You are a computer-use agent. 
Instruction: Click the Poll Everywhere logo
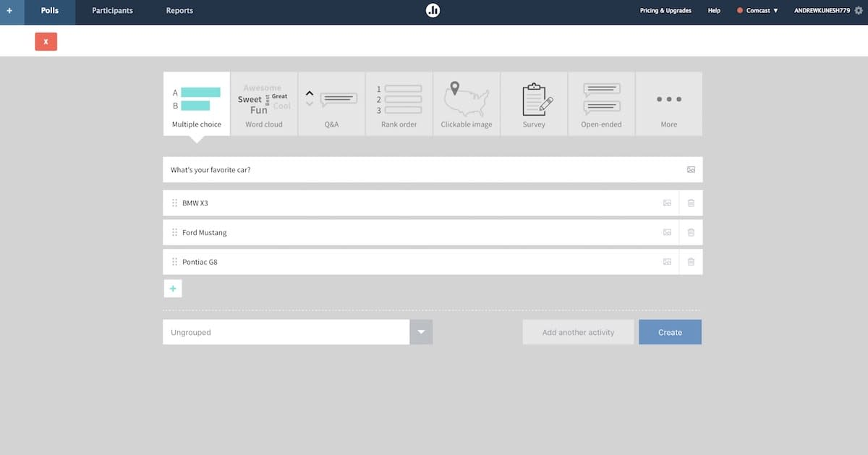tap(433, 10)
